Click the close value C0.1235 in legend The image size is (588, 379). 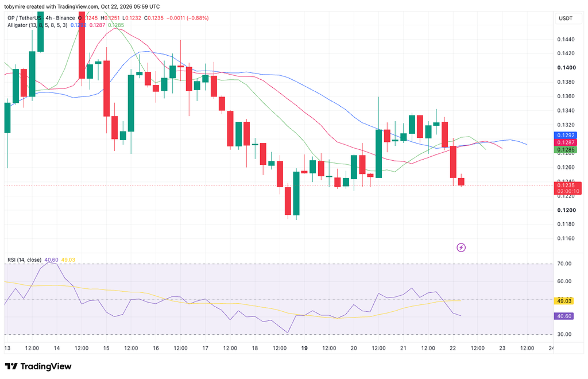[x=154, y=18]
